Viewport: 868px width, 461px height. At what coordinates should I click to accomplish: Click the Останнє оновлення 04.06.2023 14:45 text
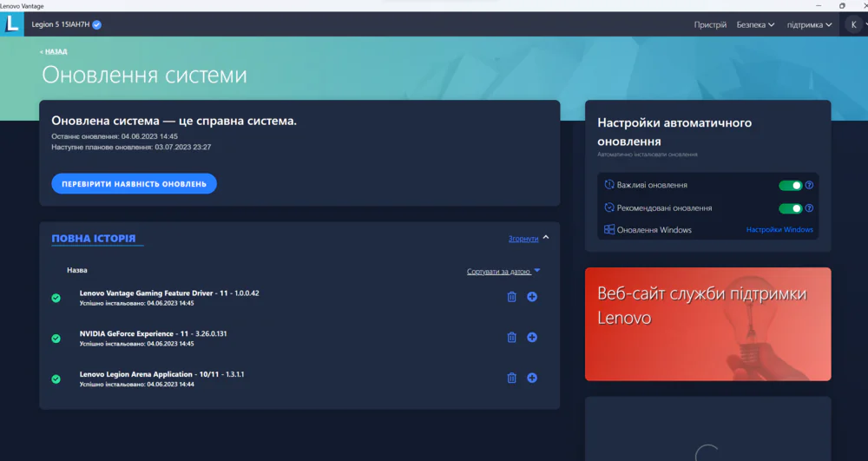coord(115,136)
